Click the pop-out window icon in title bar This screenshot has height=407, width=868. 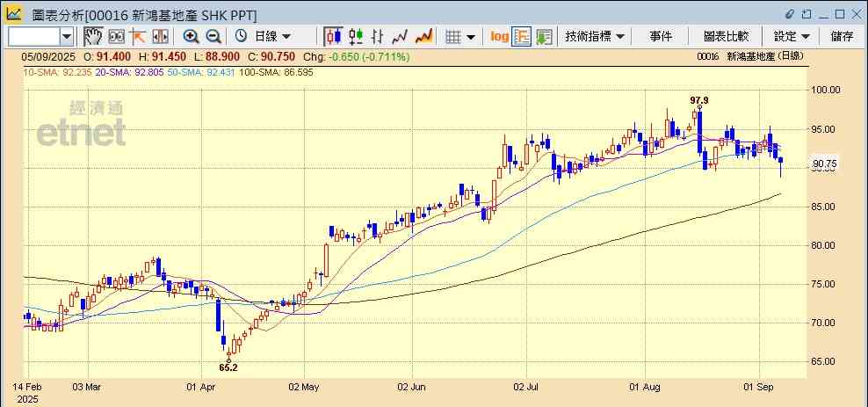tap(807, 13)
